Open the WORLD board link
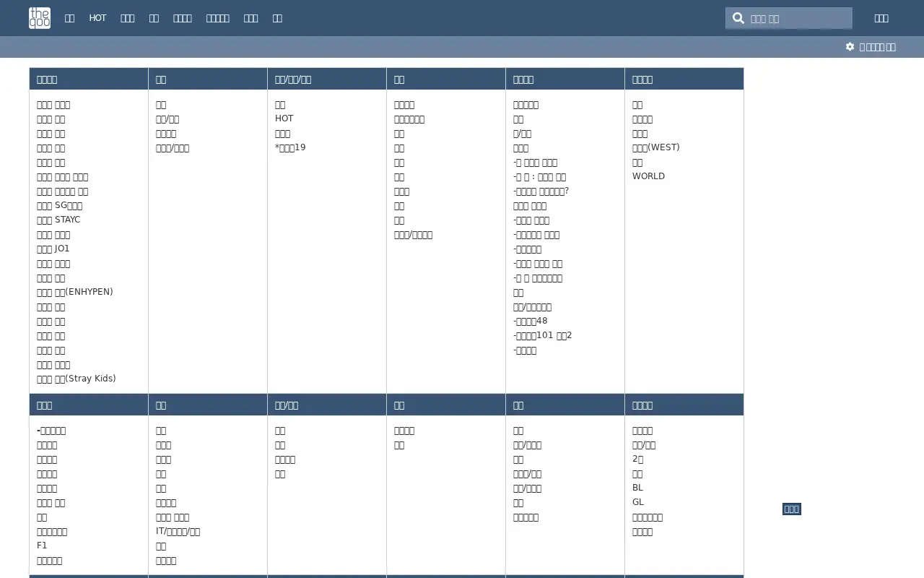 click(648, 176)
